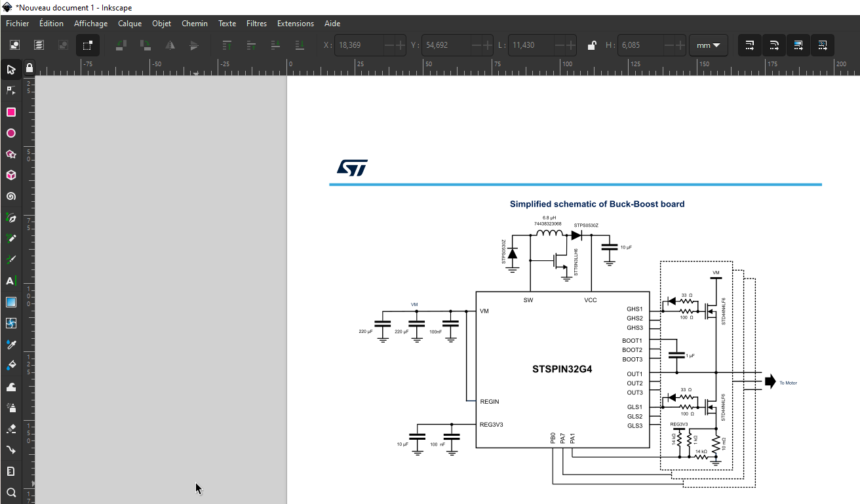Viewport: 860px width, 504px height.
Task: Open the Affichage menu
Action: [91, 24]
